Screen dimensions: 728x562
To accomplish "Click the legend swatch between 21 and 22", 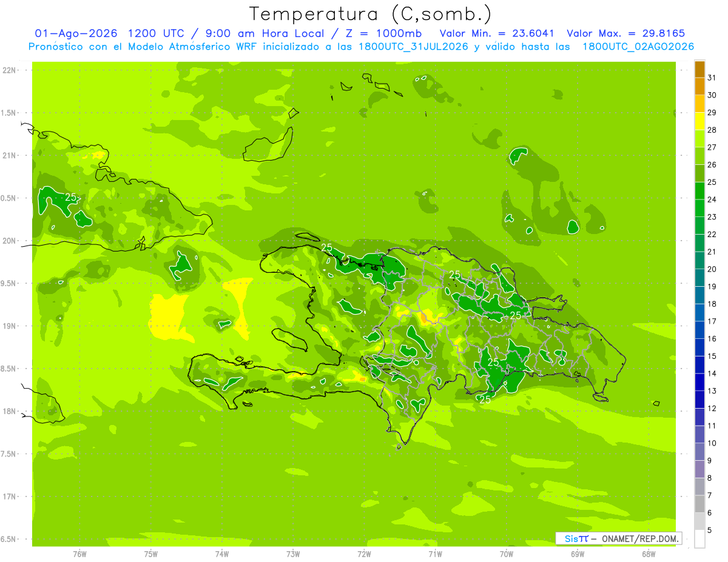I will point(699,243).
